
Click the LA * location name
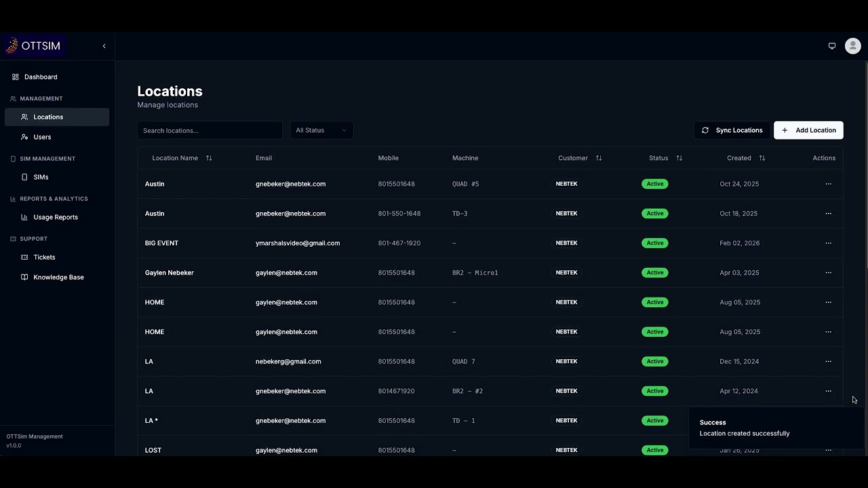pyautogui.click(x=151, y=421)
